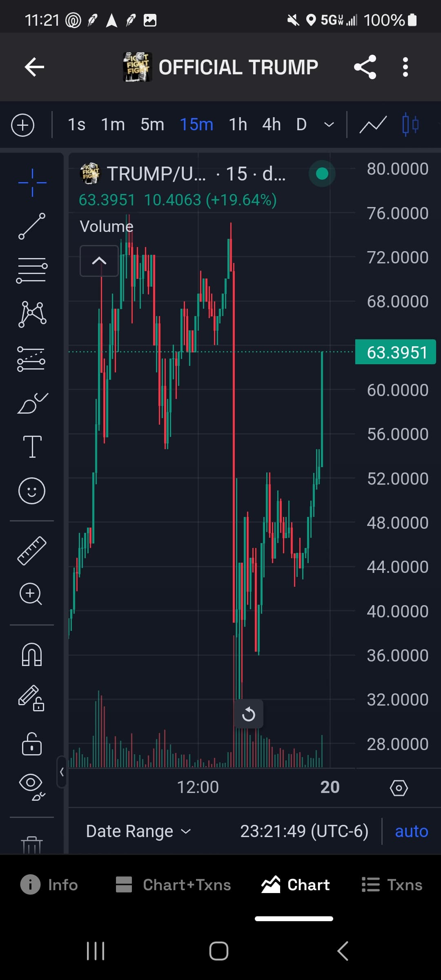The image size is (441, 980).
Task: Tap the Android home button
Action: [219, 951]
